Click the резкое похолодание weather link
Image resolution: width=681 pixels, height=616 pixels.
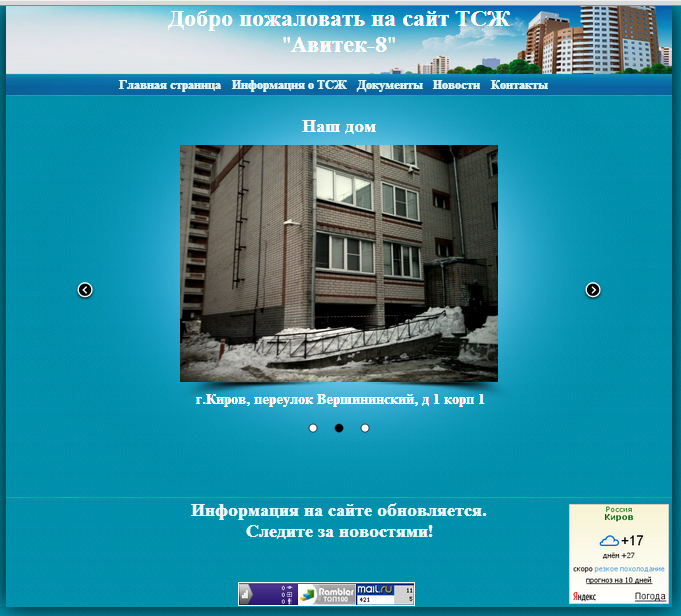[x=629, y=569]
